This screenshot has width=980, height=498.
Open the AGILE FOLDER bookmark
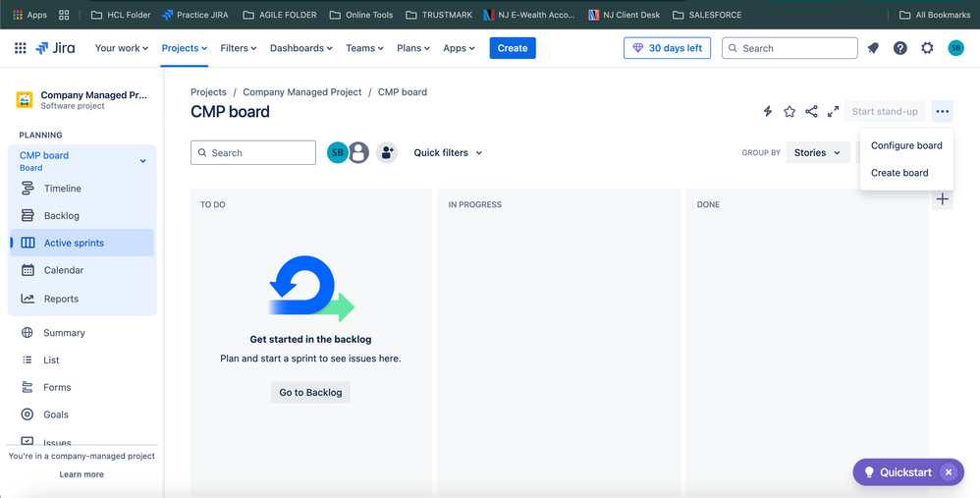click(x=280, y=15)
